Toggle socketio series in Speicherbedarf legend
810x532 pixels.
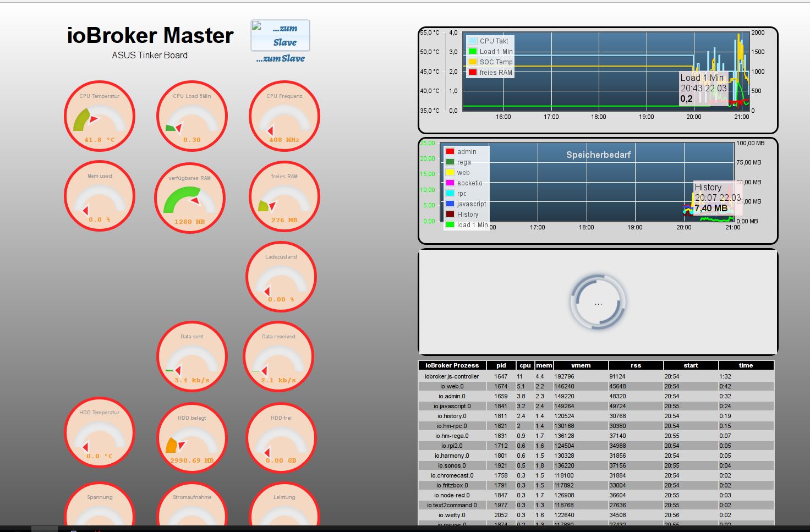click(464, 183)
